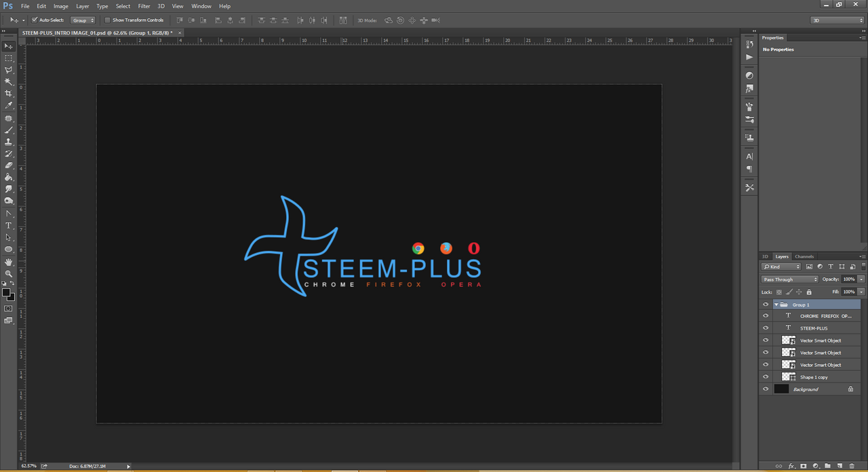Select the Polygonal Lasso tool
This screenshot has height=472, width=868.
tap(9, 70)
